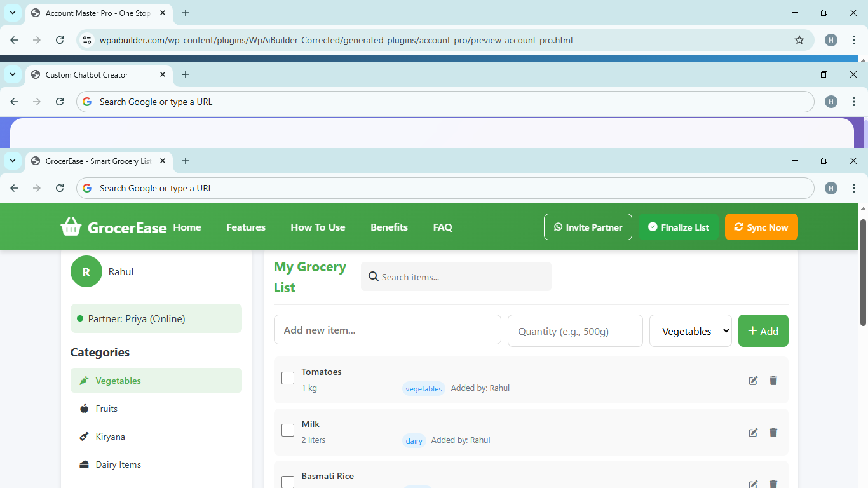The image size is (868, 488).
Task: Open the FAQ navigation item
Action: [x=442, y=227]
